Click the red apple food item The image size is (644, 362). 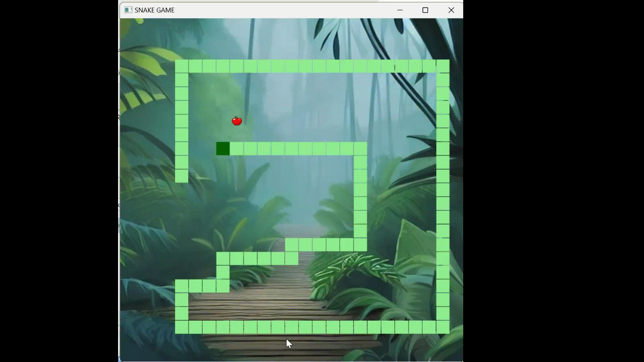[x=237, y=121]
